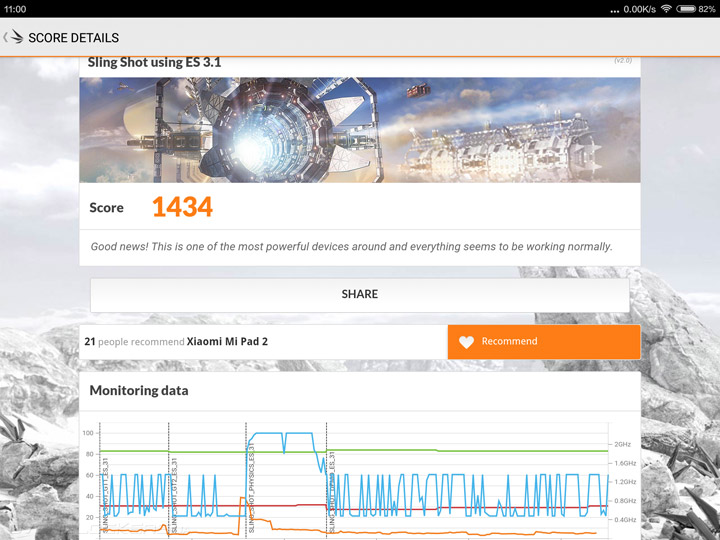Tap the SLING_SHOT_PHYSICS_ES_31 chart marker
720x540 pixels.
click(x=251, y=488)
